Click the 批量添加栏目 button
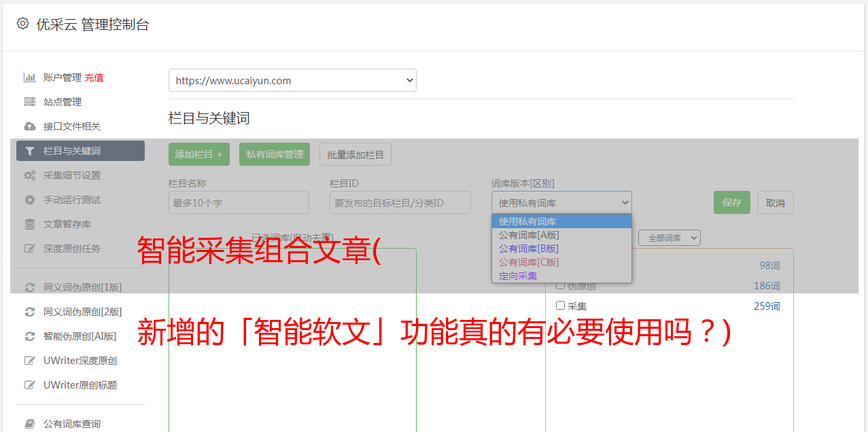Image resolution: width=868 pixels, height=432 pixels. click(355, 154)
